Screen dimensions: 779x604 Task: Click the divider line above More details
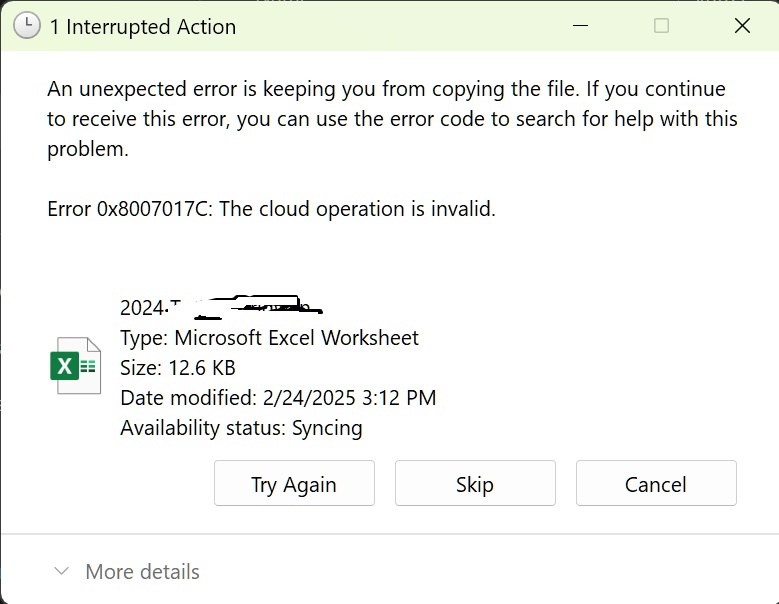(x=390, y=534)
